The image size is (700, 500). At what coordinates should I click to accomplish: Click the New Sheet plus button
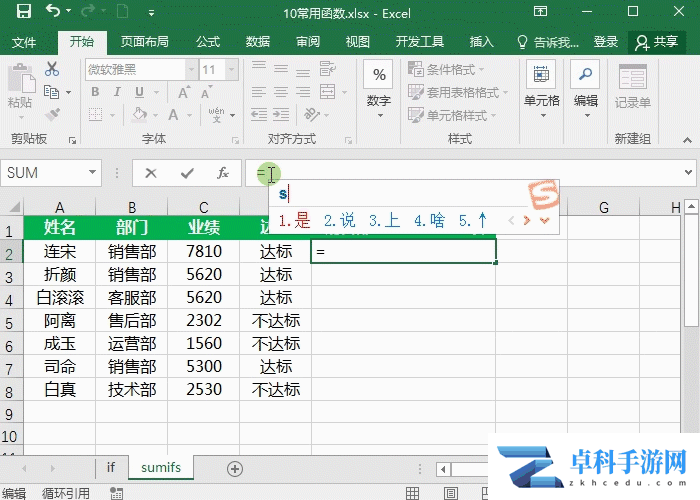pos(235,468)
